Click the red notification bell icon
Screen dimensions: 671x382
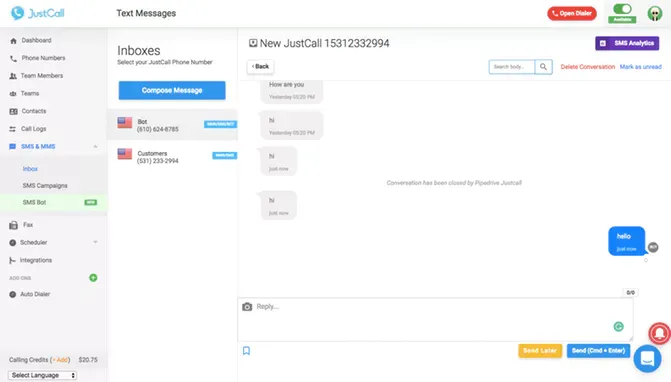click(659, 333)
